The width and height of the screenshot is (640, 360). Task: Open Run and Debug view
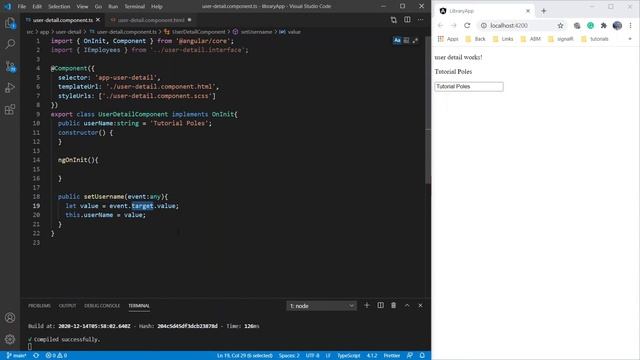(10, 88)
